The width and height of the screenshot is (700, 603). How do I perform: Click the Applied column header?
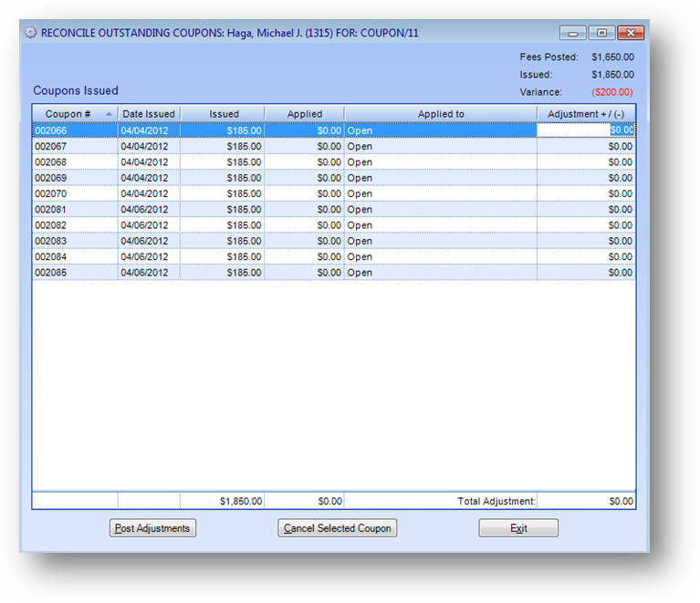[x=305, y=114]
